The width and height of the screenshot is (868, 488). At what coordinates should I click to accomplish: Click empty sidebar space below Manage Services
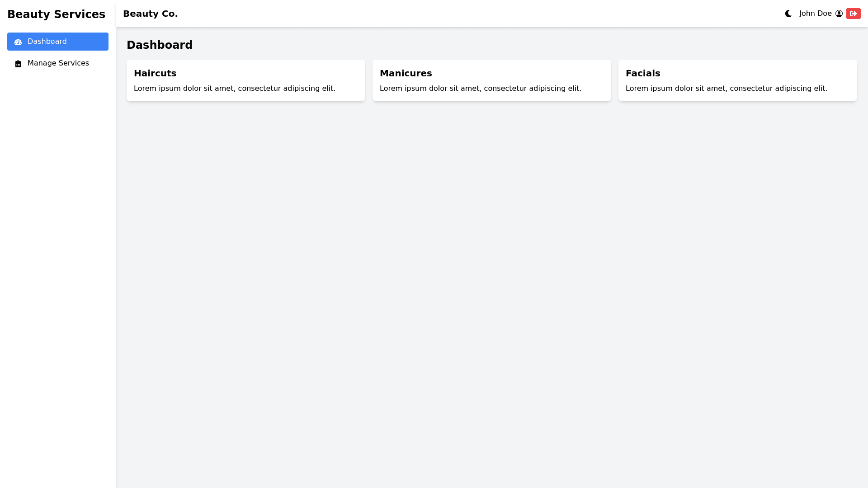pos(58,271)
